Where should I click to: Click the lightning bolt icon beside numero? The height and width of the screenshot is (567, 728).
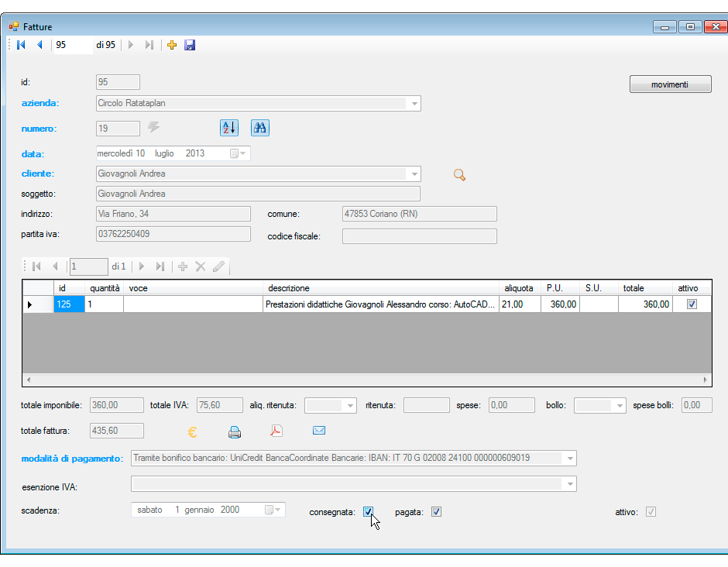tap(153, 127)
